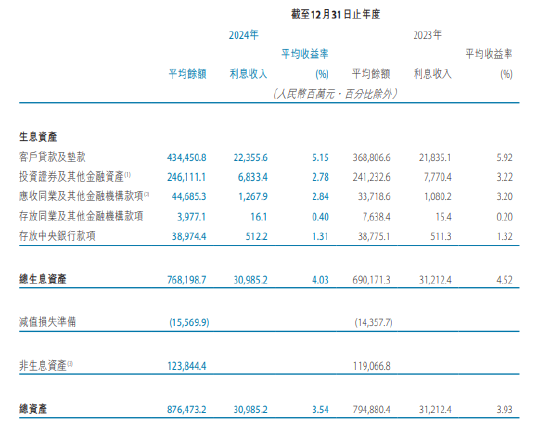Select 434,450.8 average balance value
Image resolution: width=550 pixels, height=429 pixels.
[187, 157]
